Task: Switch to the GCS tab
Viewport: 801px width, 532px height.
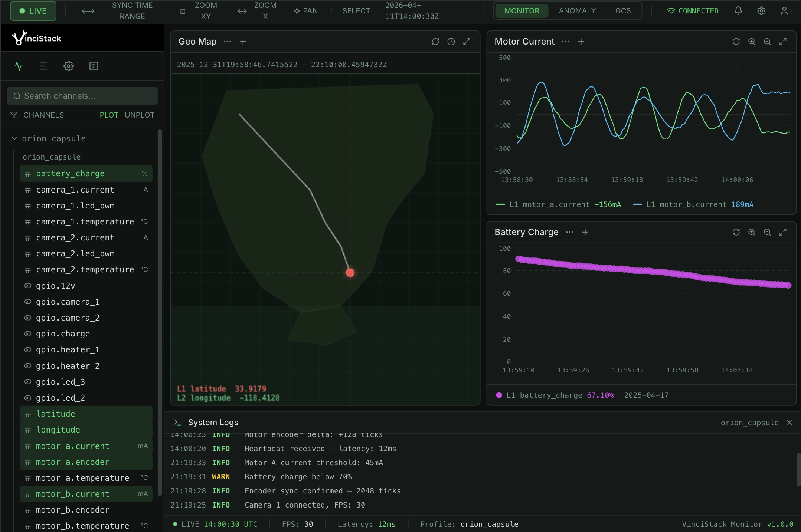Action: coord(623,11)
